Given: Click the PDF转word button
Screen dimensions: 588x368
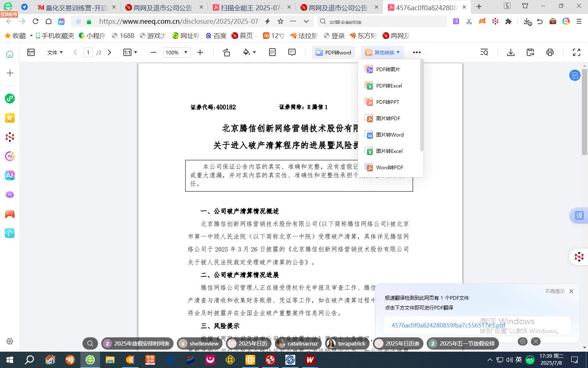Looking at the screenshot, I should click(333, 52).
